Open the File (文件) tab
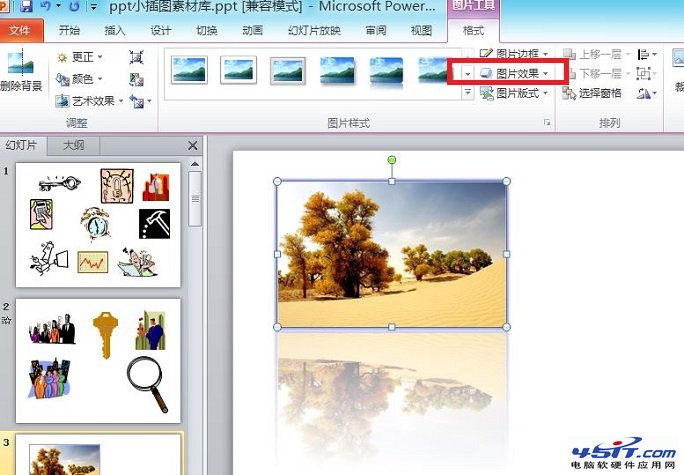Viewport: 684px width, 475px height. (x=20, y=31)
